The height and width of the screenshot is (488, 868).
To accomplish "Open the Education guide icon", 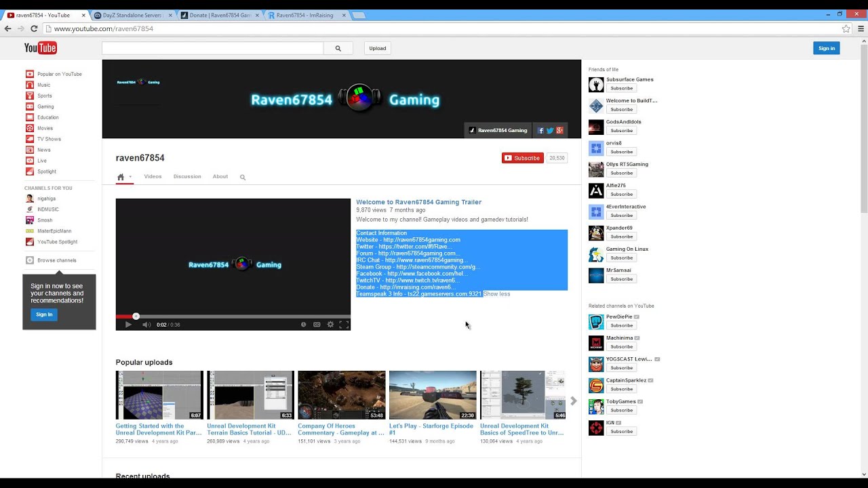I will coord(30,117).
